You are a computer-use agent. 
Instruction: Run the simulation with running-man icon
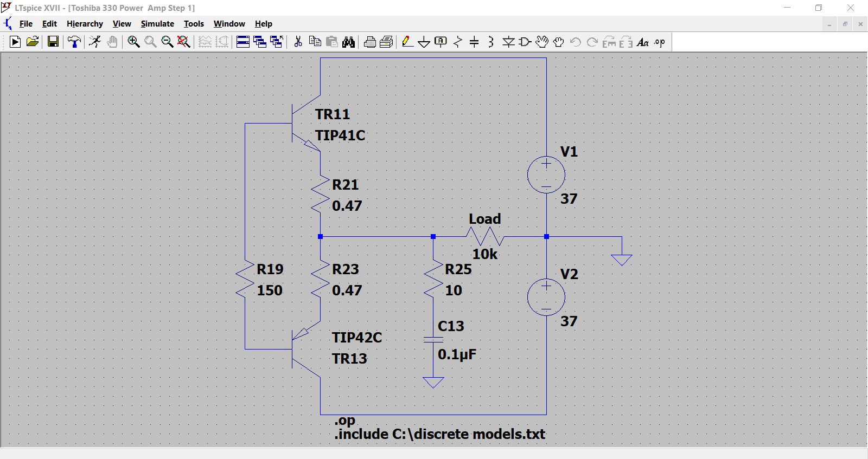tap(95, 42)
